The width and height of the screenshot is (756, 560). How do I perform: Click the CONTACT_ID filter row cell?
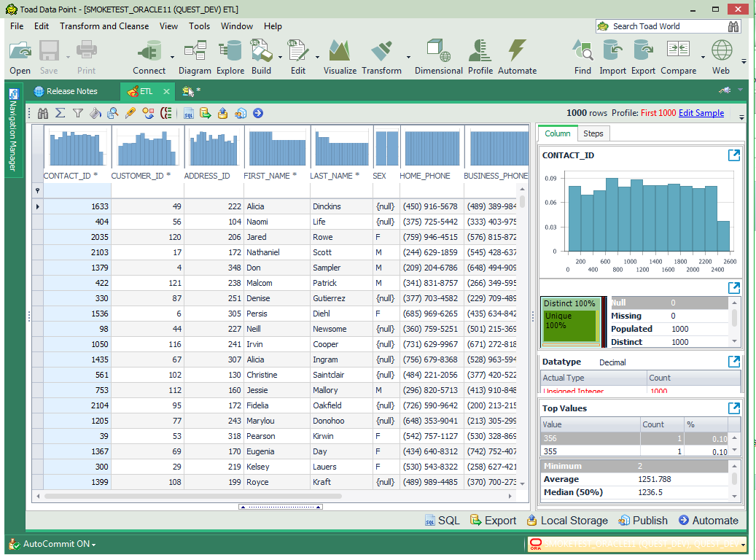point(77,190)
